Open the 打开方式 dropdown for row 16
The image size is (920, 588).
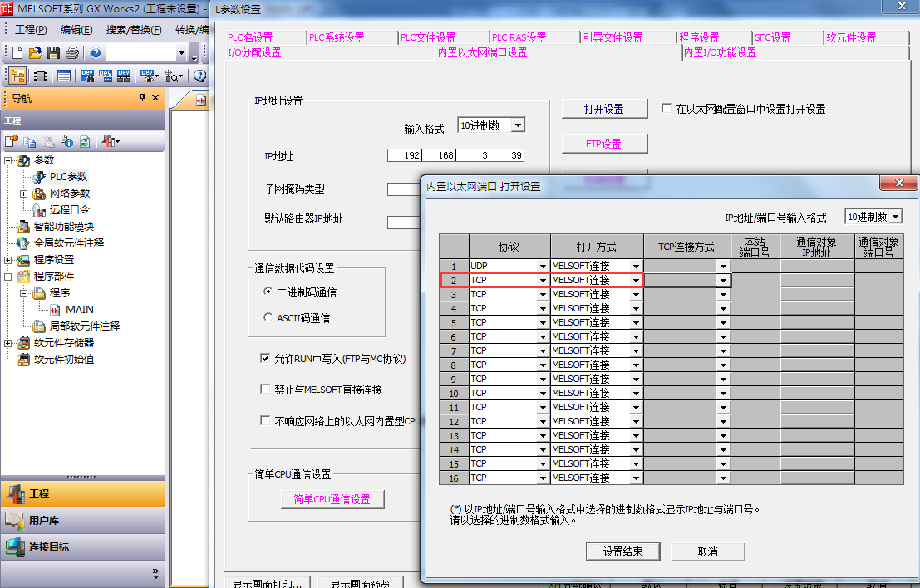point(636,478)
